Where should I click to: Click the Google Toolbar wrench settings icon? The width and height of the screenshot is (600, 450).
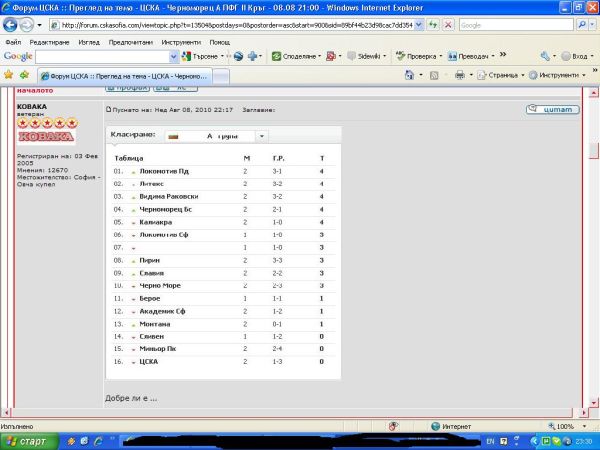tap(545, 57)
